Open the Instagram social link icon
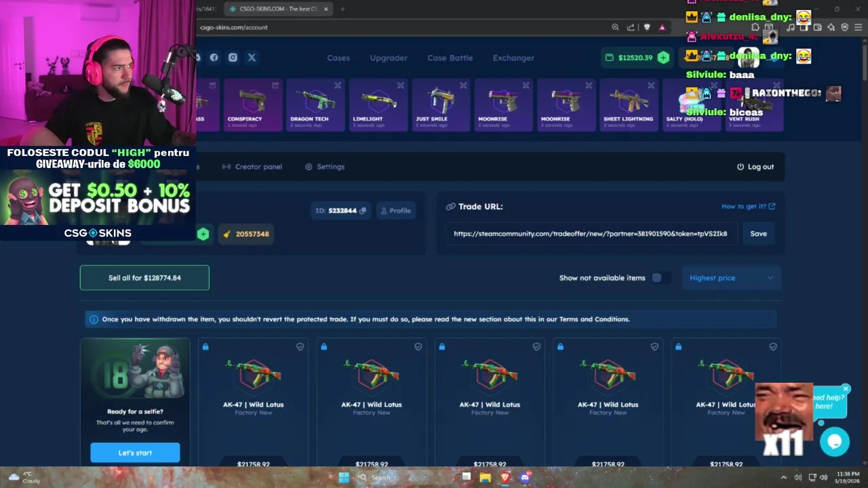This screenshot has width=868, height=488. (x=233, y=58)
